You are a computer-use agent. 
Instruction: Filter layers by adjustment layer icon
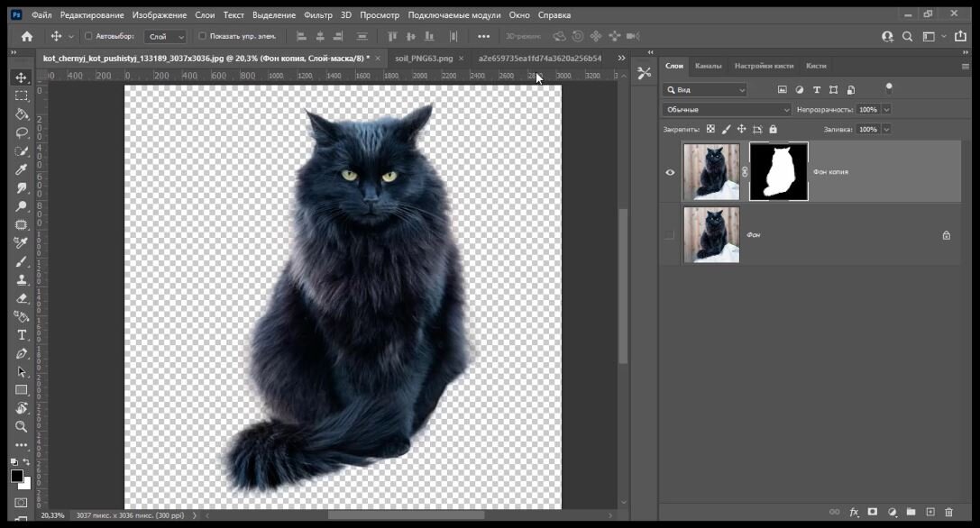[x=800, y=90]
